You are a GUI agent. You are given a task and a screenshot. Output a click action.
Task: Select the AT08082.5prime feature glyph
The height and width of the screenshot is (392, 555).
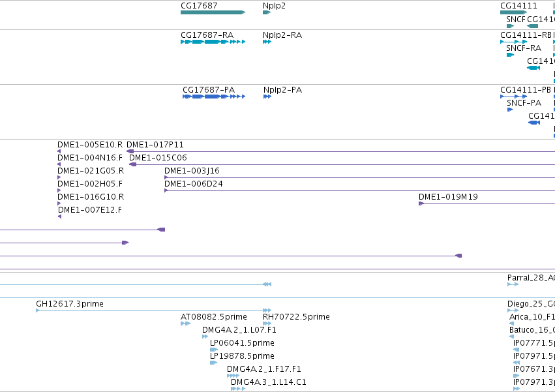pyautogui.click(x=185, y=324)
